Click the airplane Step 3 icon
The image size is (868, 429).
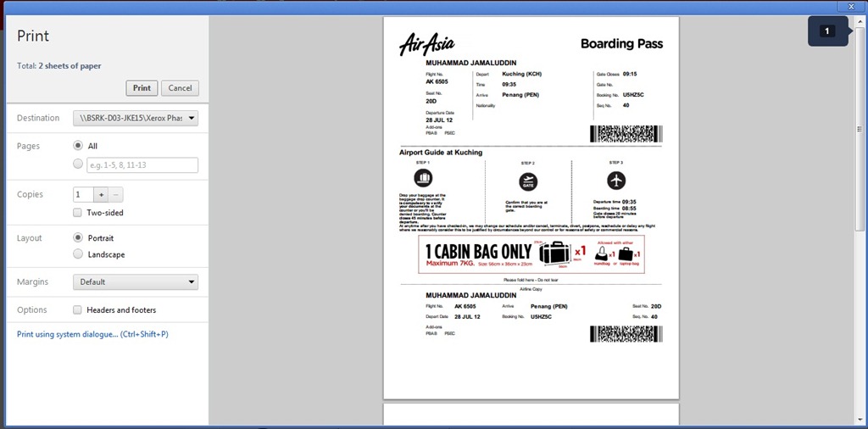click(x=615, y=181)
